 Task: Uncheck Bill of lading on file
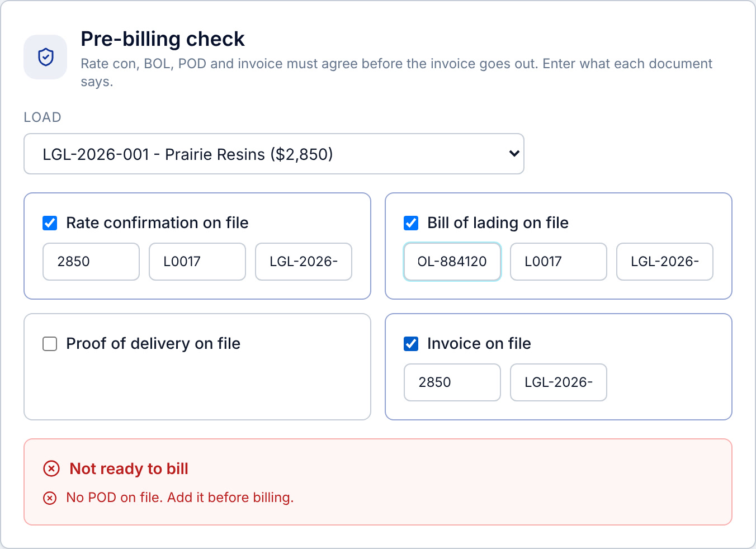click(411, 223)
